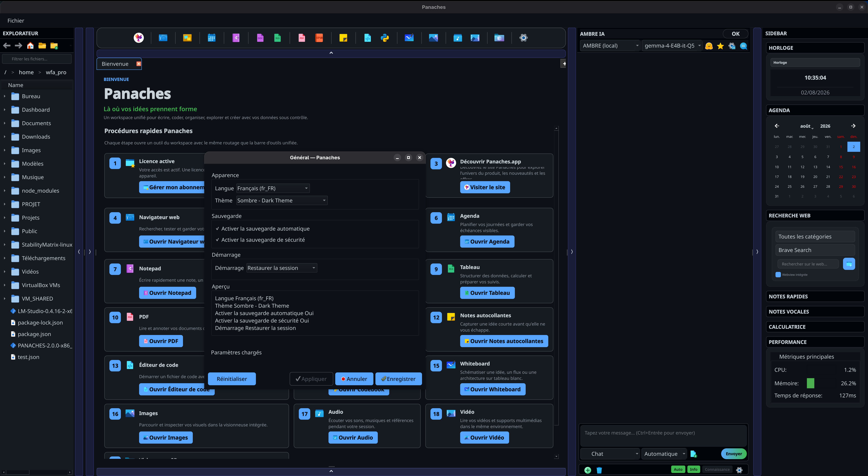Add a new tab with plus button

click(x=563, y=64)
